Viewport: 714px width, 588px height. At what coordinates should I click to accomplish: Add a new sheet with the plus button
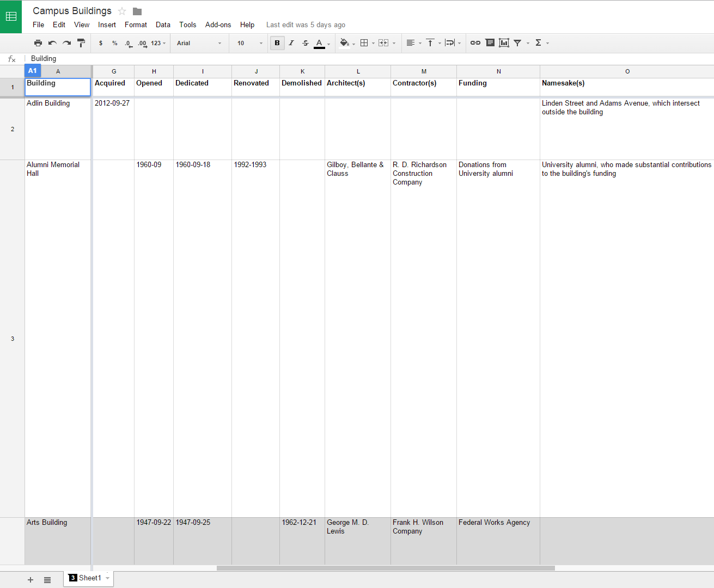click(30, 579)
